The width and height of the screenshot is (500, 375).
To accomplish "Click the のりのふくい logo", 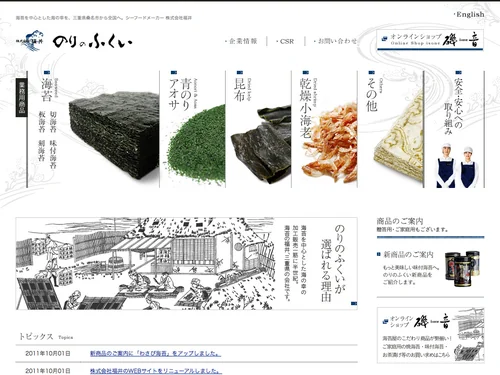I will (x=74, y=42).
